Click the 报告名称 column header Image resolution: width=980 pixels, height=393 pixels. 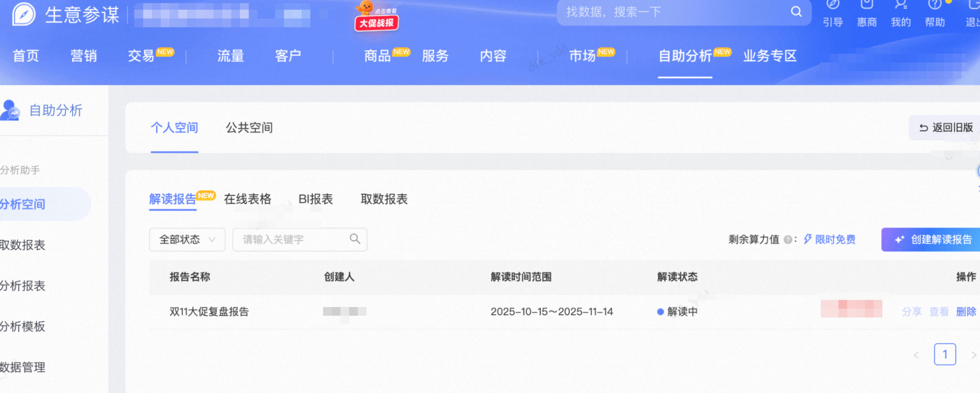pos(190,277)
